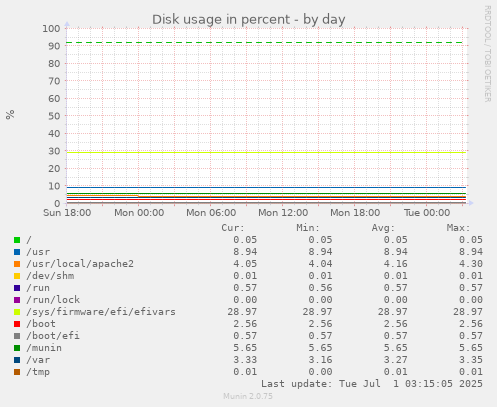This screenshot has width=497, height=407.
Task: Click the brown swatch next to /tmp
Action: tap(17, 372)
